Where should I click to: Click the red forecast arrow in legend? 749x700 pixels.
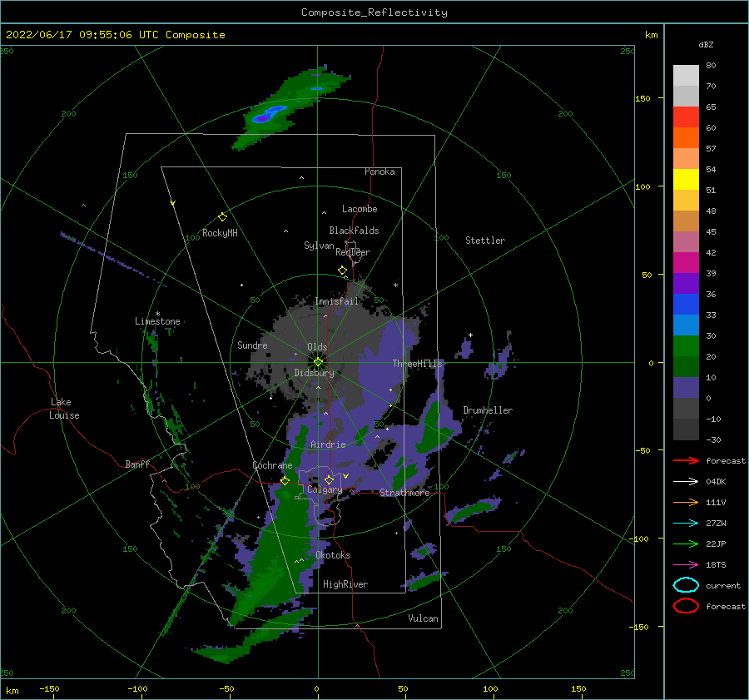pyautogui.click(x=686, y=460)
